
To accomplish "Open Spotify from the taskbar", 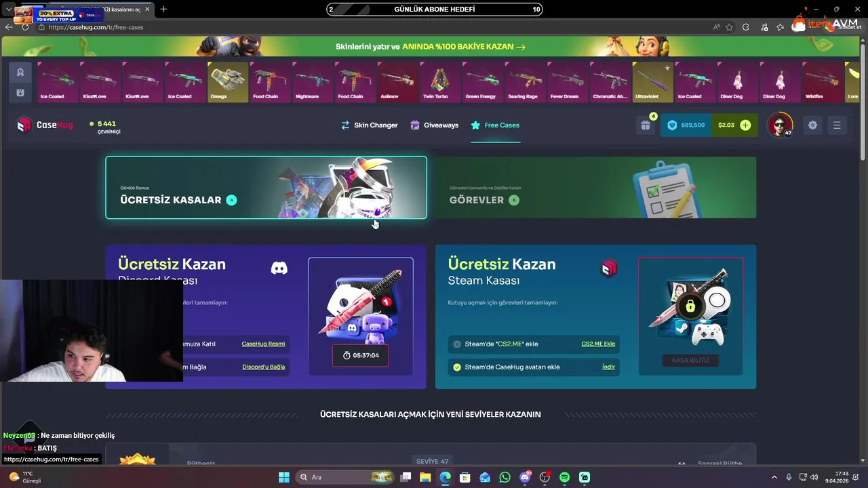I will point(565,477).
